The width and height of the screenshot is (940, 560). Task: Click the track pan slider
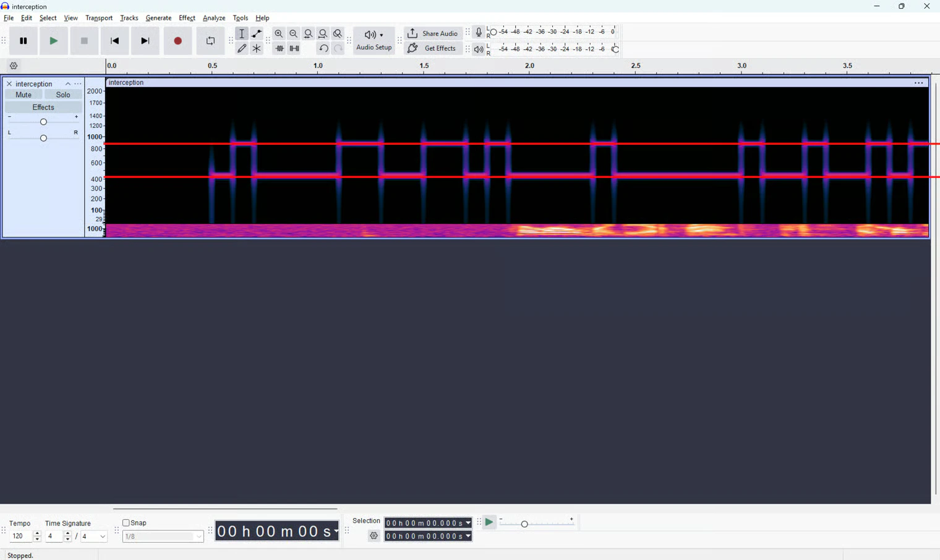[x=43, y=138]
